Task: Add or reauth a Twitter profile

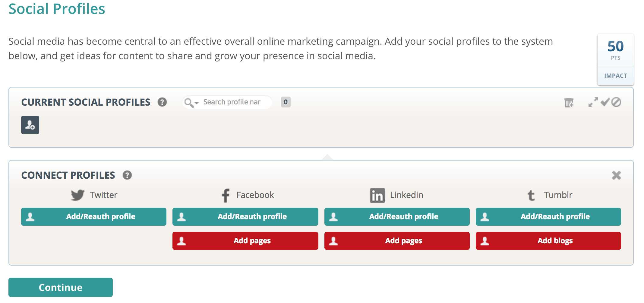Action: [x=94, y=217]
